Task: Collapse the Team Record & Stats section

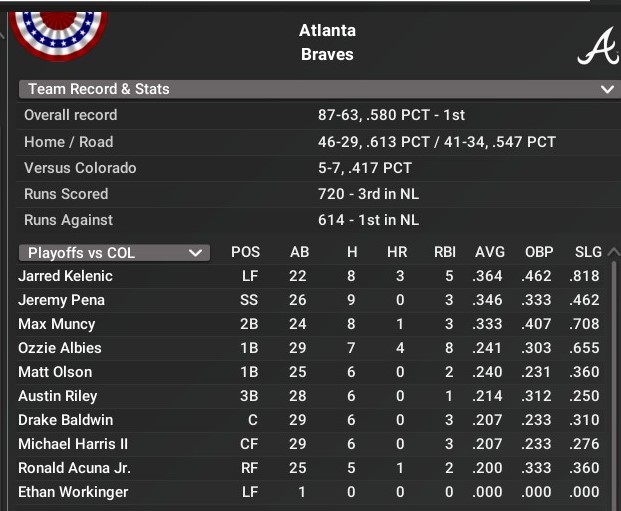Action: click(x=606, y=89)
